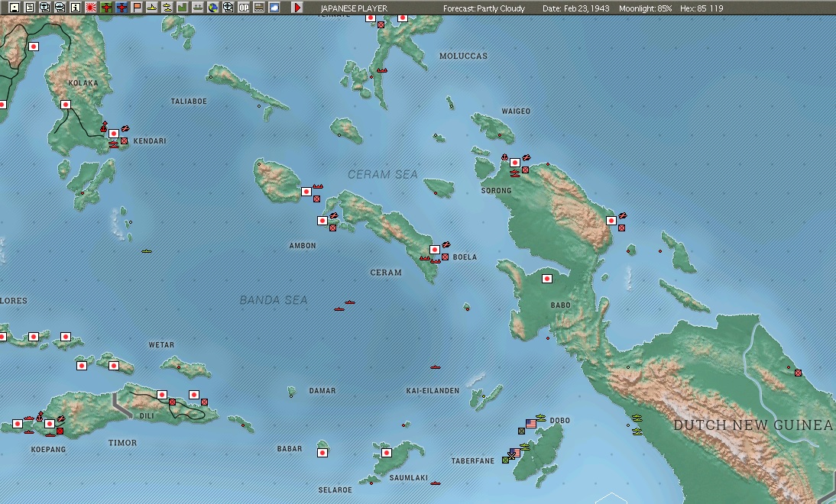The image size is (836, 504).
Task: Select red ship south of Saumlaki
Action: tap(435, 483)
